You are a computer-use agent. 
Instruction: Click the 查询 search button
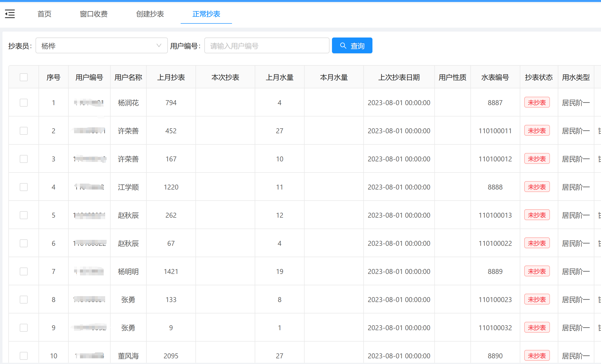click(352, 45)
